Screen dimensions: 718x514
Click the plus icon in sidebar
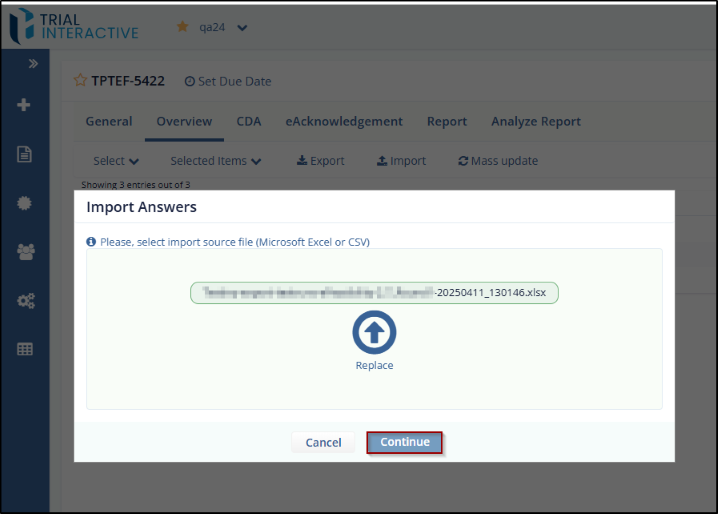click(x=25, y=105)
